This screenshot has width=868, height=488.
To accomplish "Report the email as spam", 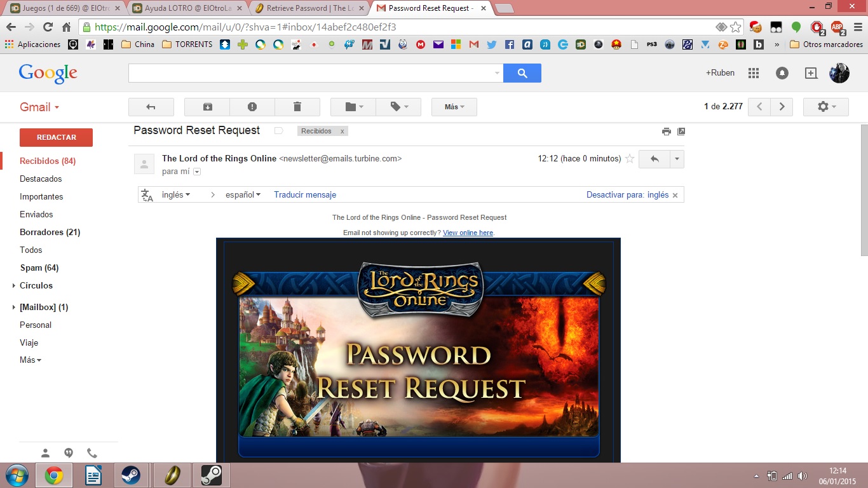I will 252,107.
